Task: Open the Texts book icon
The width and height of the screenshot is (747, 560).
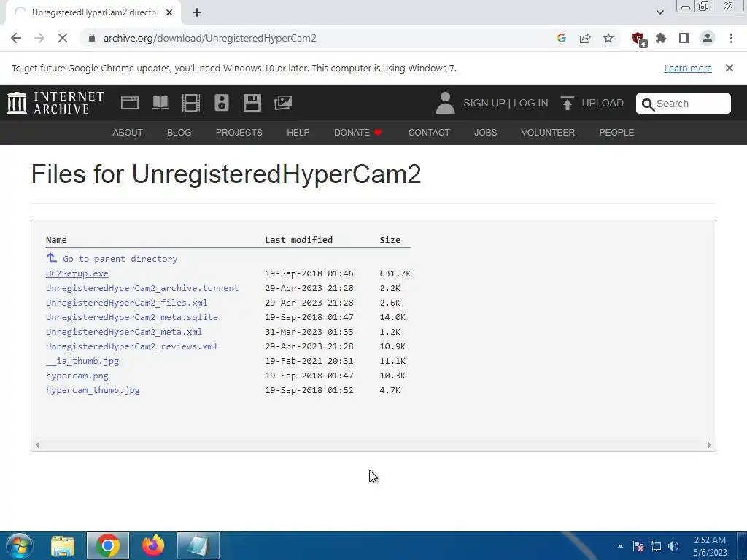Action: (160, 103)
